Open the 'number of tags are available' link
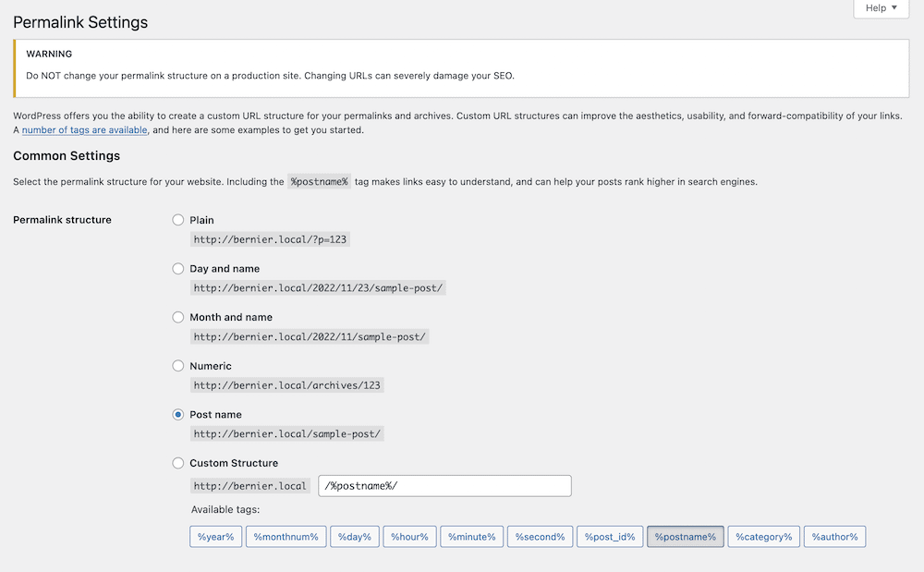The height and width of the screenshot is (572, 924). pyautogui.click(x=85, y=129)
